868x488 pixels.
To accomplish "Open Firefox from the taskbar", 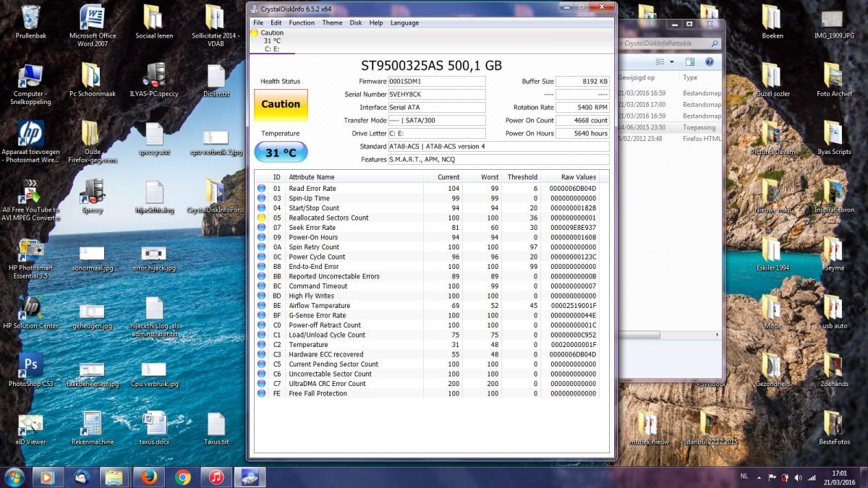I will point(149,477).
